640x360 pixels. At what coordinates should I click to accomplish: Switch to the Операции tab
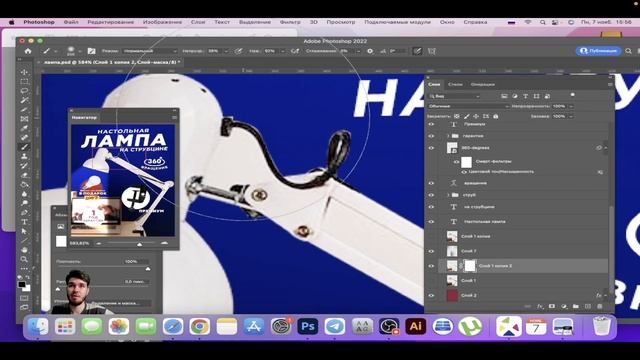482,84
